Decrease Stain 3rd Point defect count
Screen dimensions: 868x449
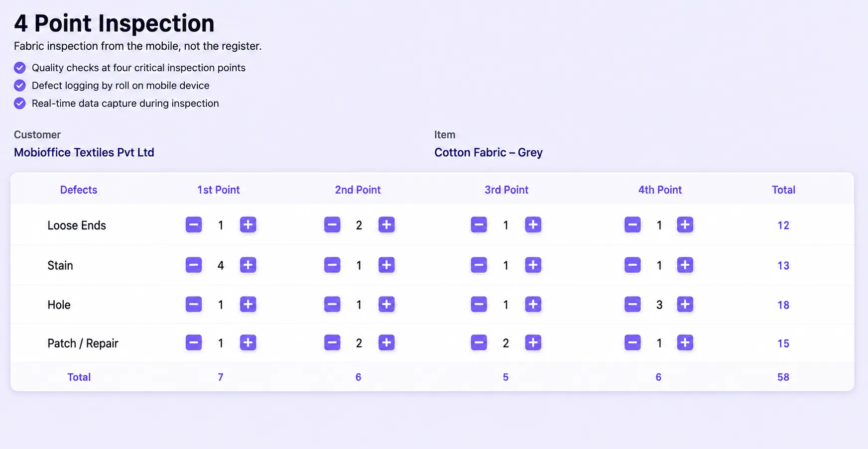pyautogui.click(x=479, y=265)
